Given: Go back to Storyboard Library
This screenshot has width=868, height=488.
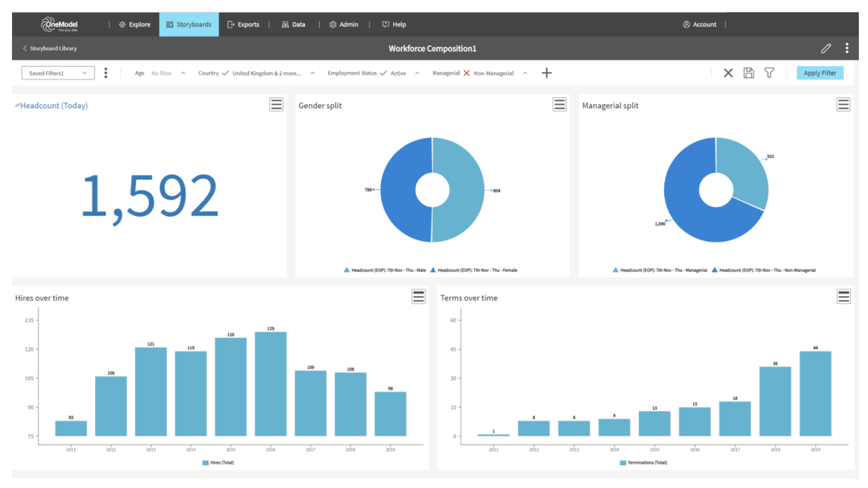Looking at the screenshot, I should coord(50,48).
